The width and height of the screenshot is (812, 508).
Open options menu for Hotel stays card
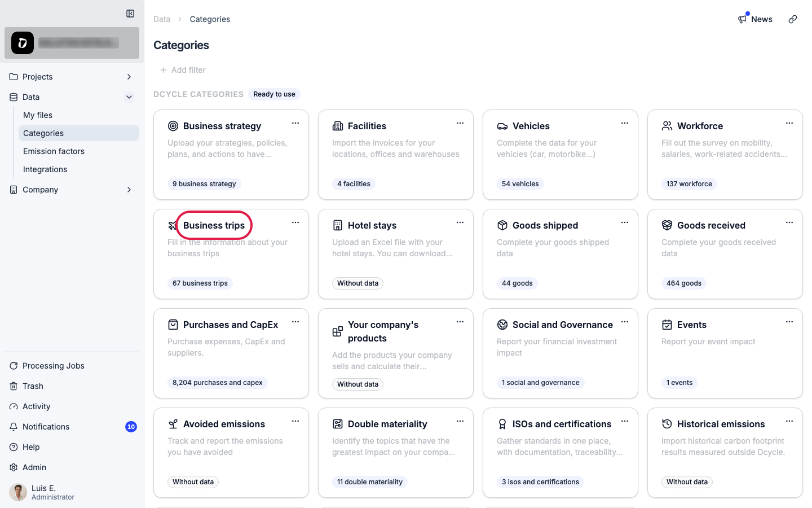coord(460,222)
